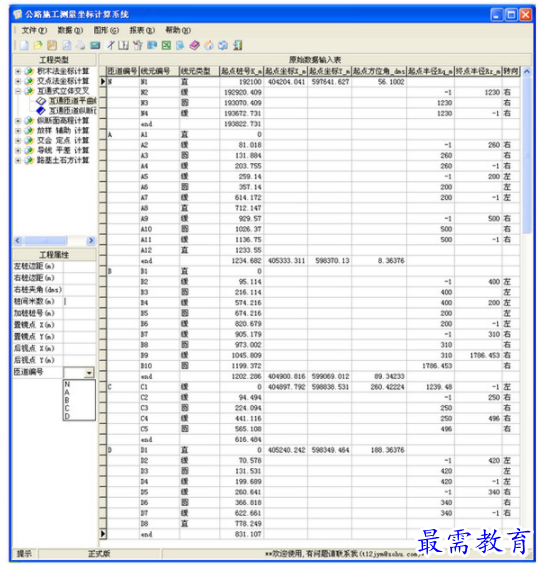Select the 路基土石方计算 tree label

coord(63,160)
